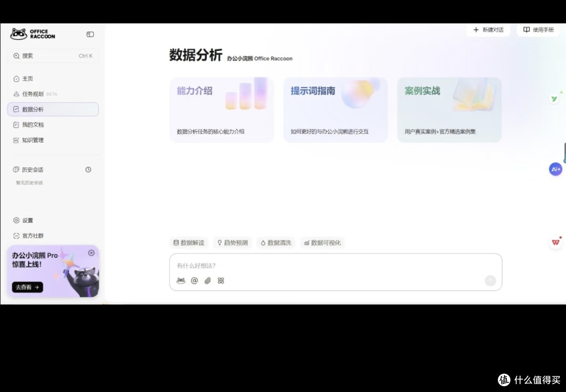Click the 知识管理 icon
The width and height of the screenshot is (566, 392).
[x=16, y=140]
